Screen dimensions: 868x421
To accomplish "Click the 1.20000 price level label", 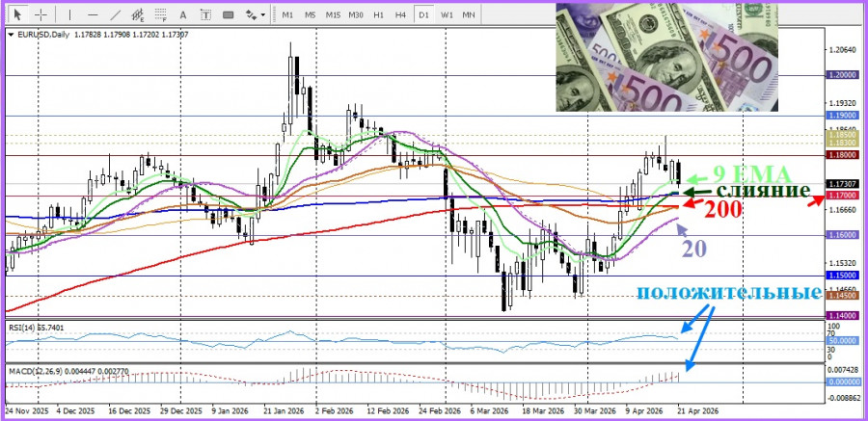I will (843, 75).
